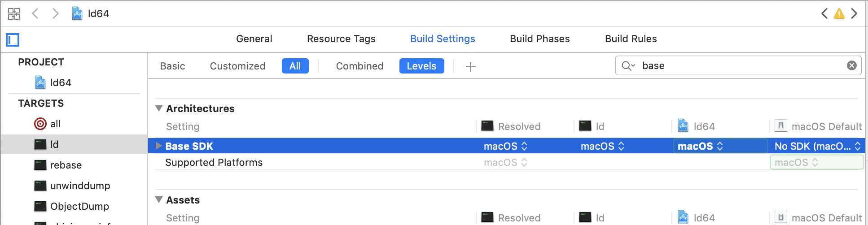
Task: Switch to Levels view
Action: point(421,66)
